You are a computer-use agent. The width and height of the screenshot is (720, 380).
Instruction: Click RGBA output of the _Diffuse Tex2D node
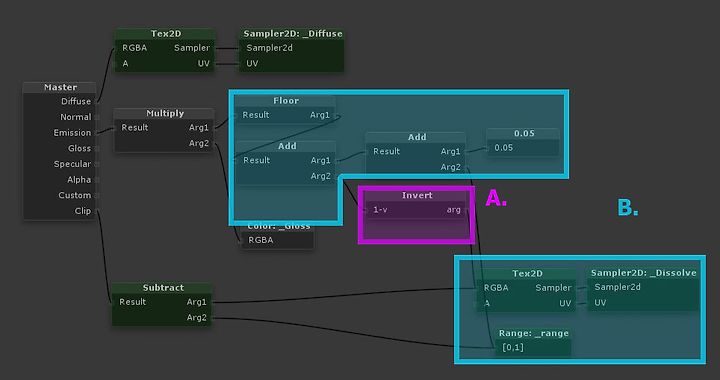pos(135,48)
